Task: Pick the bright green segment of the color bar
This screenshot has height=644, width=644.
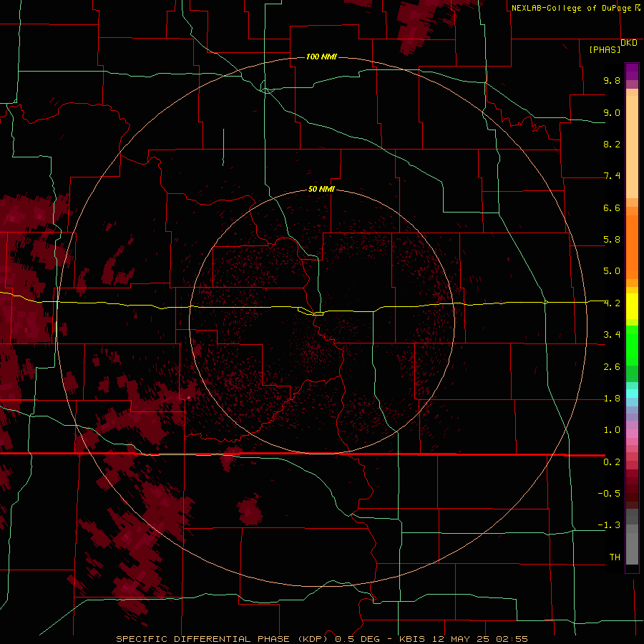Action: tap(632, 345)
